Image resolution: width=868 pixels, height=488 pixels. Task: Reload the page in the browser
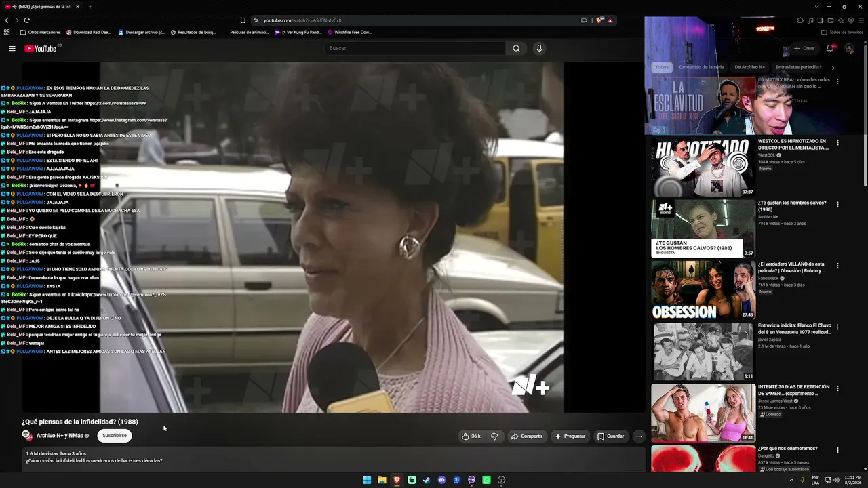tap(27, 20)
